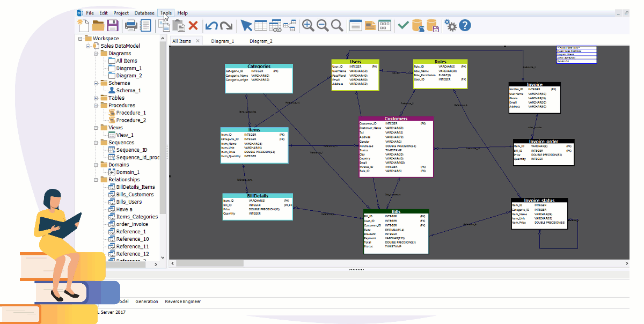Open settings with the gears icon

[450, 25]
